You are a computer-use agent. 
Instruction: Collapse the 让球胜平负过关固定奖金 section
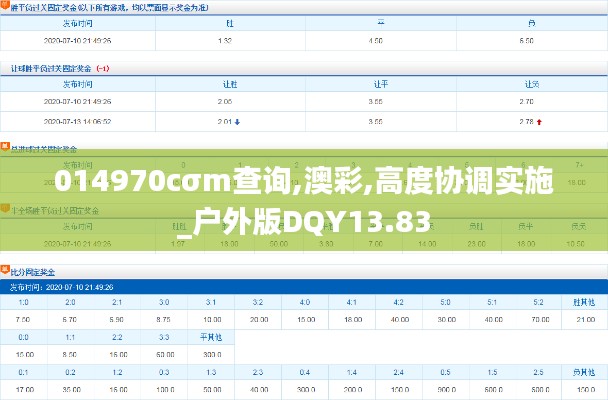pyautogui.click(x=60, y=69)
